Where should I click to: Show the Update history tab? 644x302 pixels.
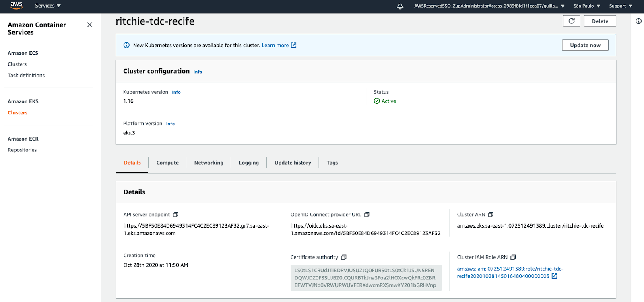click(x=293, y=163)
